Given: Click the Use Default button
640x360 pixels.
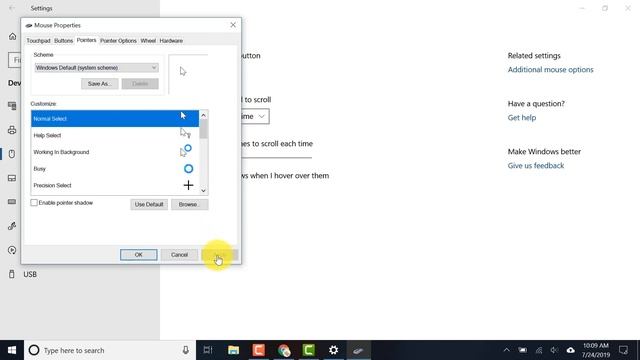Looking at the screenshot, I should point(149,204).
